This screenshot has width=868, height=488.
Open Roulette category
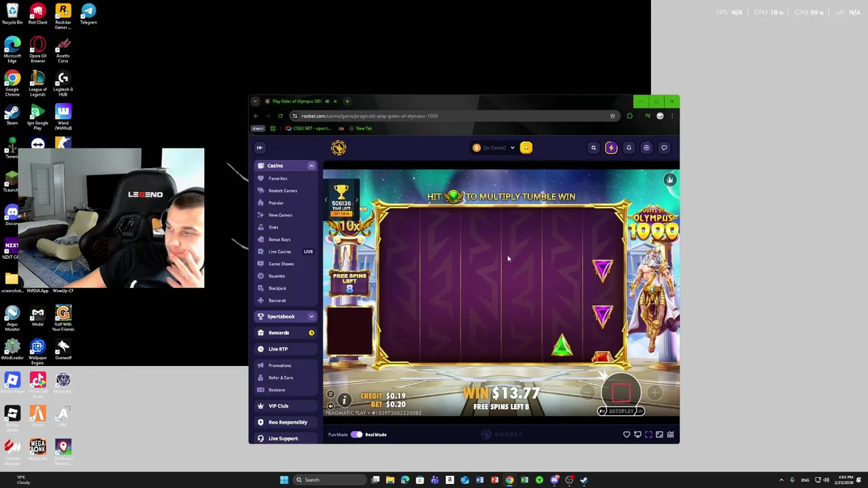(276, 276)
